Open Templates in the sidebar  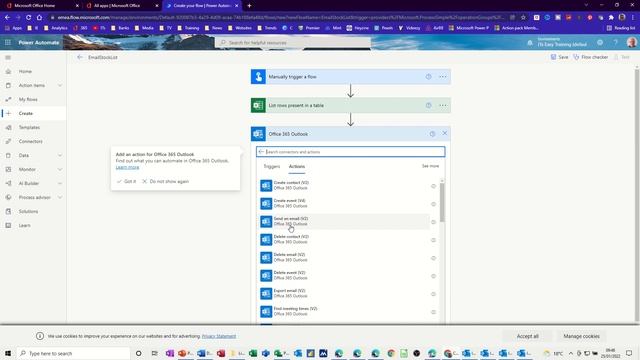pos(29,127)
